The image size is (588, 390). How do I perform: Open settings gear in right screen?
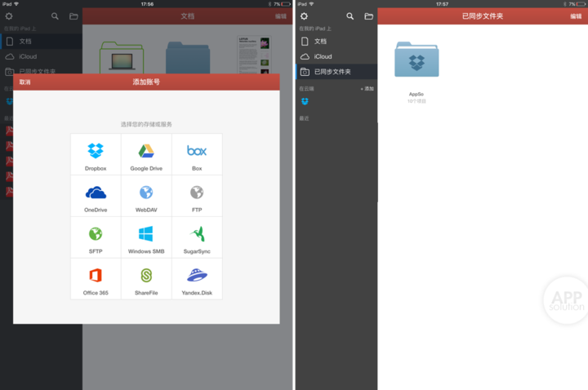pos(304,16)
